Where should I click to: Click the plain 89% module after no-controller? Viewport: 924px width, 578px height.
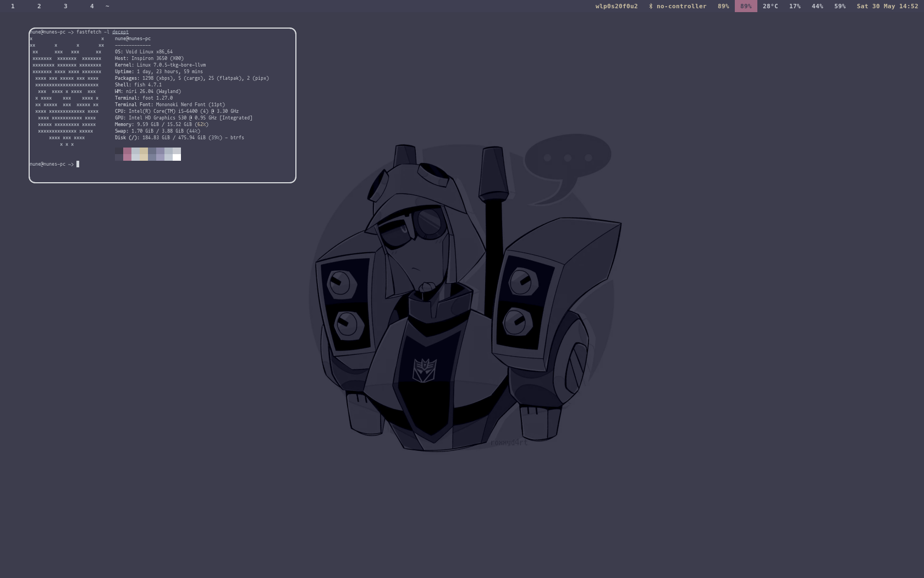pyautogui.click(x=723, y=6)
